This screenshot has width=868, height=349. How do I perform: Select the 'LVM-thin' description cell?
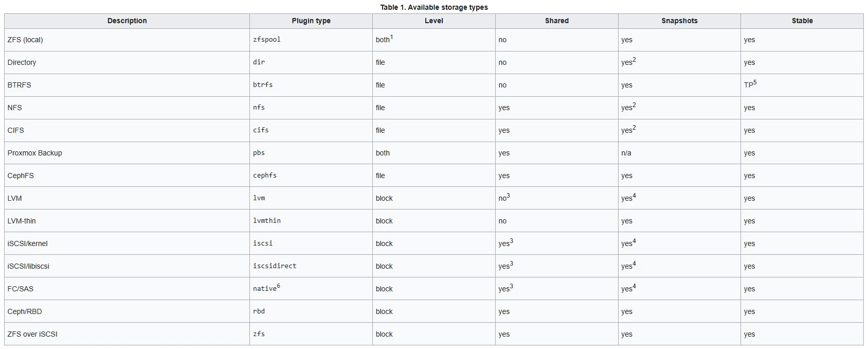127,221
